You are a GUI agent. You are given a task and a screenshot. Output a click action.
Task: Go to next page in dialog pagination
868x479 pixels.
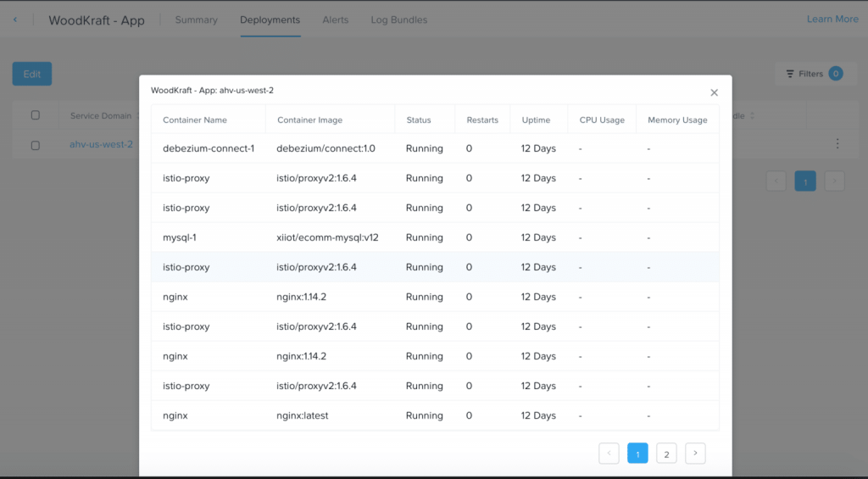(695, 454)
